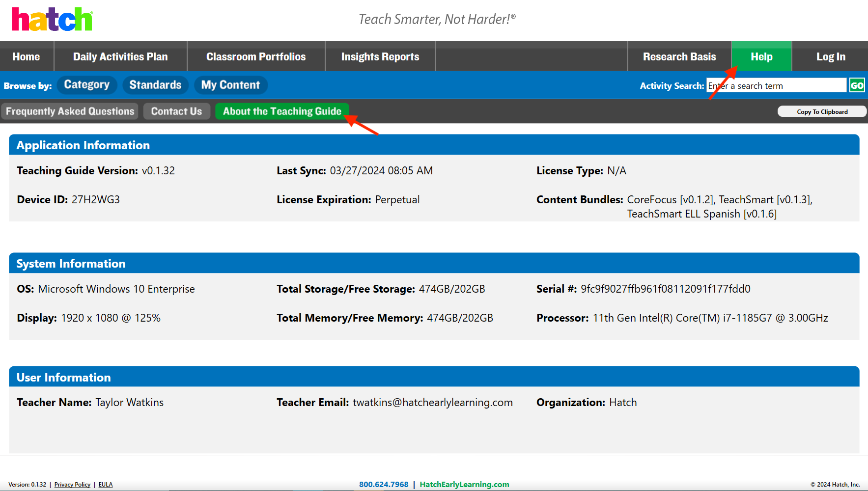Image resolution: width=868 pixels, height=491 pixels.
Task: Click the Hatch logo
Action: tap(52, 19)
